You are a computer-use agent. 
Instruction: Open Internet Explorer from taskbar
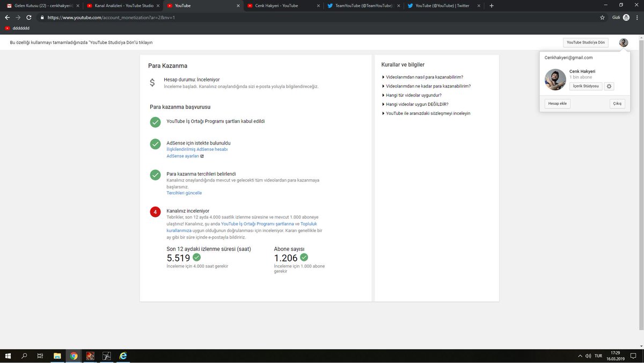pyautogui.click(x=122, y=355)
